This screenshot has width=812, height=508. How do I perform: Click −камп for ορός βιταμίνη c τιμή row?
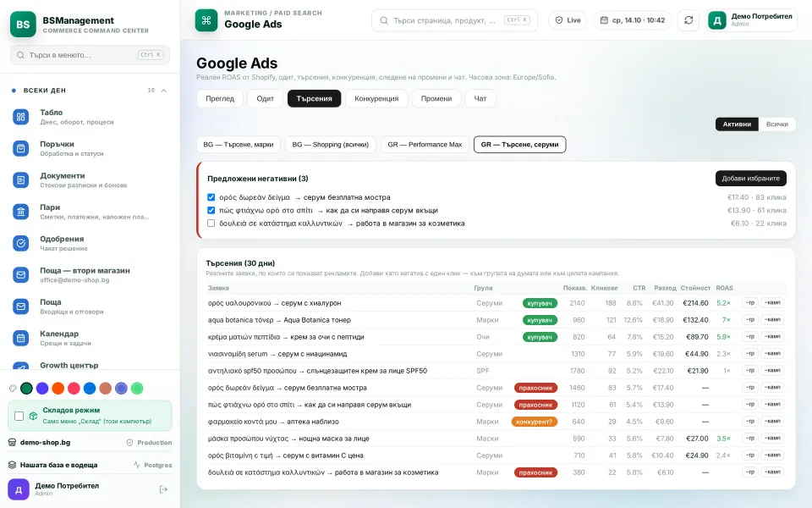(772, 456)
